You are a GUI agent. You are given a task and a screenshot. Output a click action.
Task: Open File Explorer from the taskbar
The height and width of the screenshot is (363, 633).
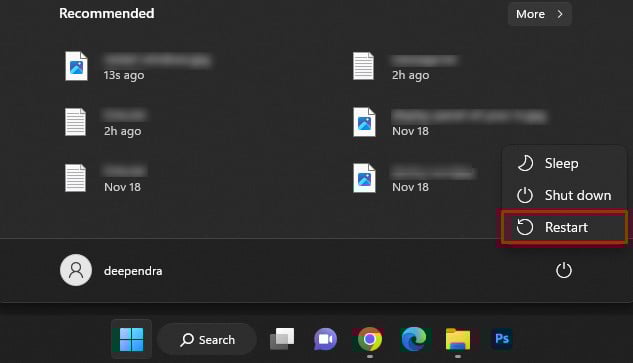457,339
